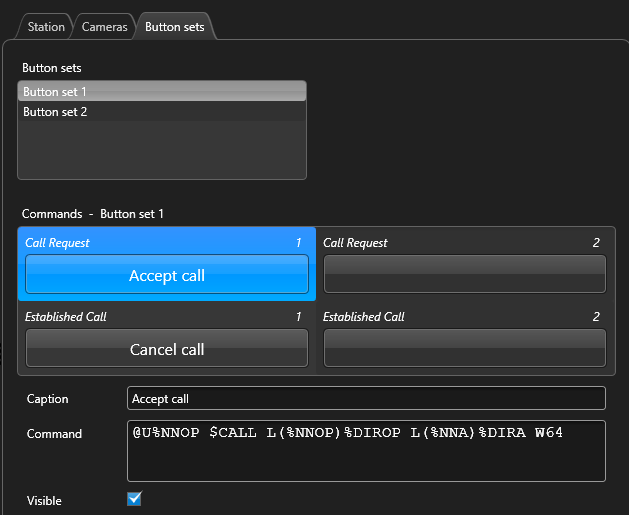
Task: Click the empty Call Request 2 button
Action: tap(464, 273)
